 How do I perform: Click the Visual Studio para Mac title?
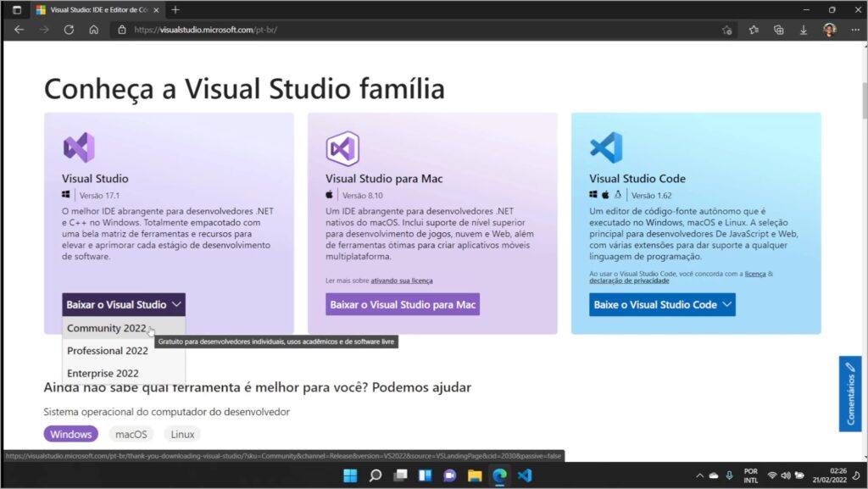click(x=384, y=179)
